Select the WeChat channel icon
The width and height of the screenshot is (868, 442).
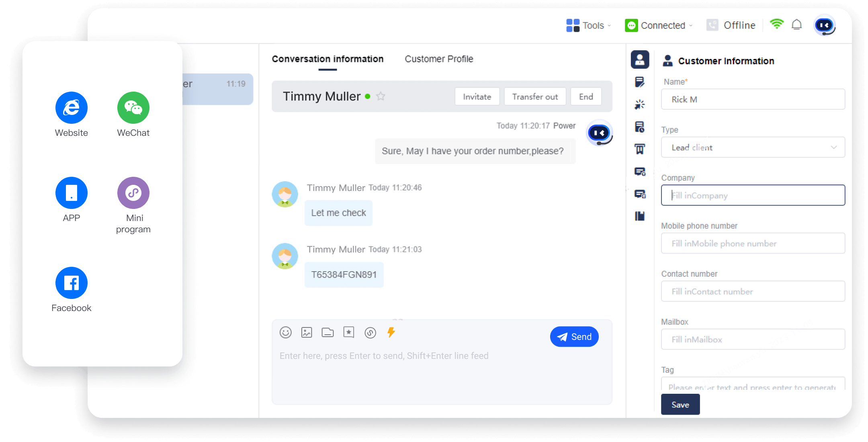tap(133, 108)
